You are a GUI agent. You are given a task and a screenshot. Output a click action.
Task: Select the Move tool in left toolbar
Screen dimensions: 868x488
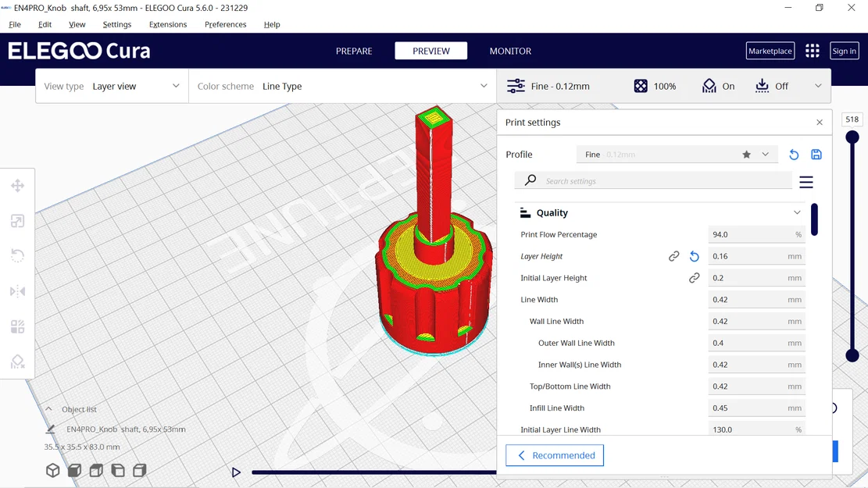click(x=18, y=186)
